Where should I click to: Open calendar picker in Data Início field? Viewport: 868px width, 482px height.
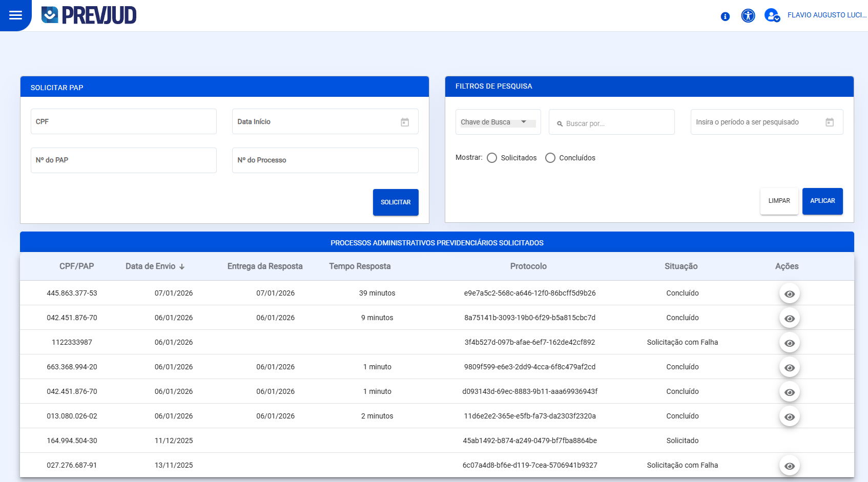coord(405,122)
